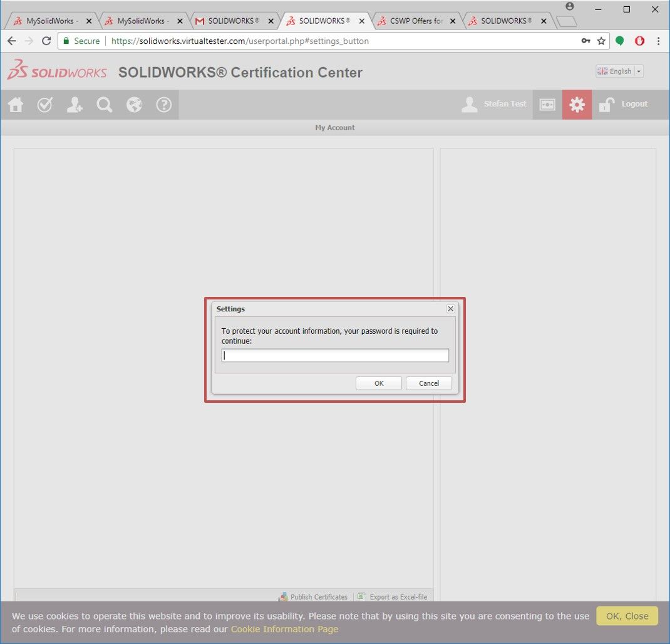This screenshot has height=644, width=670.
Task: Switch to the CSWP Offers tab
Action: (413, 20)
